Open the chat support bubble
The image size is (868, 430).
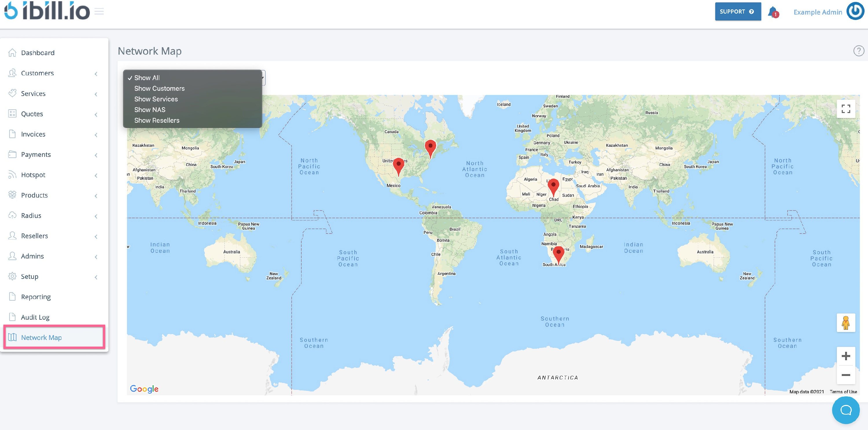(x=845, y=410)
